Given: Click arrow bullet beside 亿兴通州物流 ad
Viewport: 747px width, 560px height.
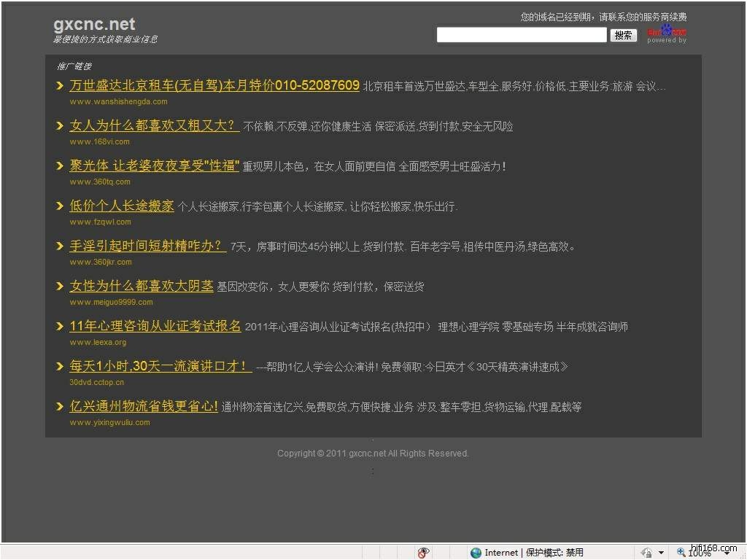Looking at the screenshot, I should pos(60,407).
